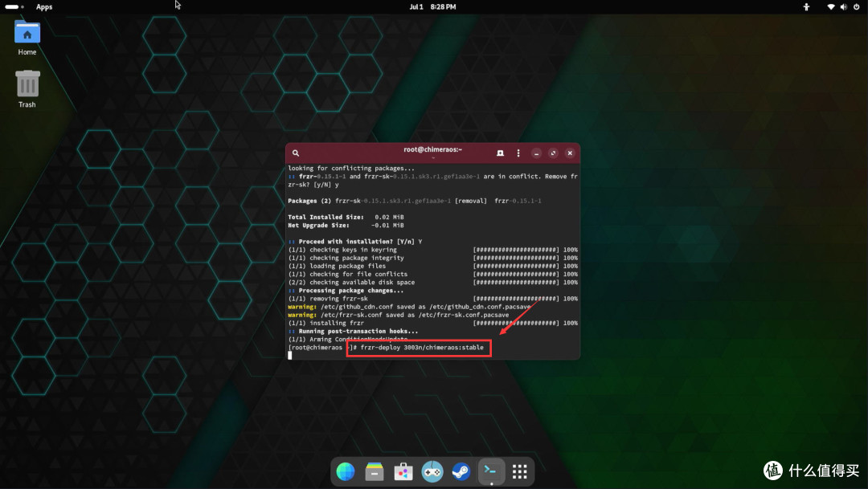Maximize the terminal window
This screenshot has height=489, width=868.
point(553,153)
